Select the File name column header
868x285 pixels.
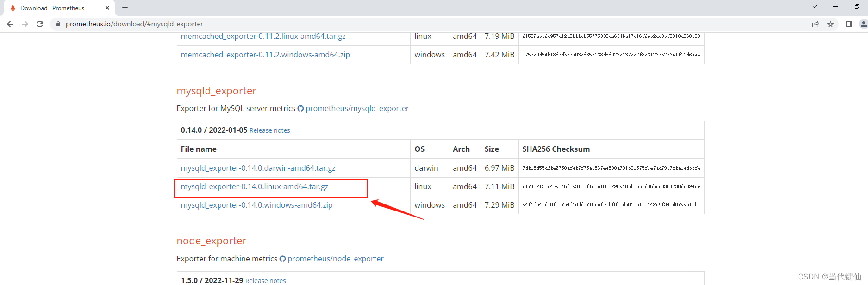click(199, 149)
